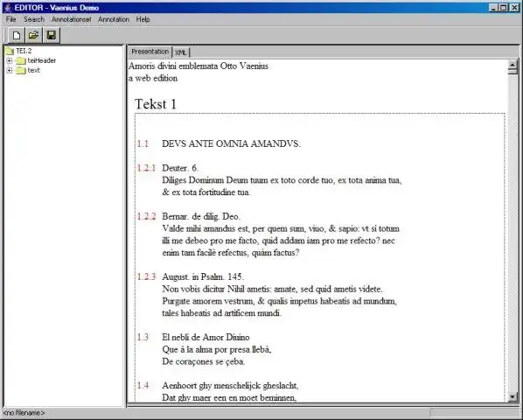Click the red 1.1 line number
523x420 pixels.
pos(143,143)
